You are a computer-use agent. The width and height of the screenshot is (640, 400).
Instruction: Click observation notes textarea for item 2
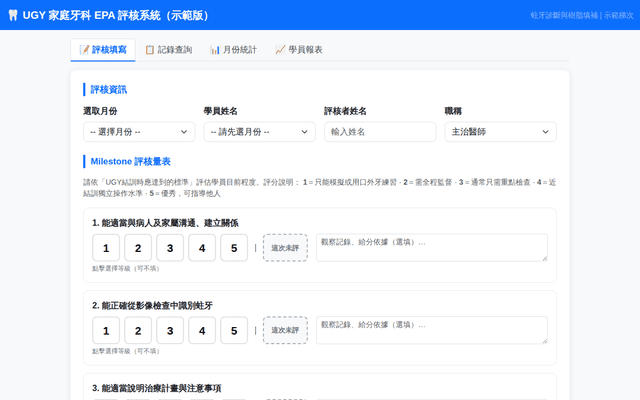(432, 330)
